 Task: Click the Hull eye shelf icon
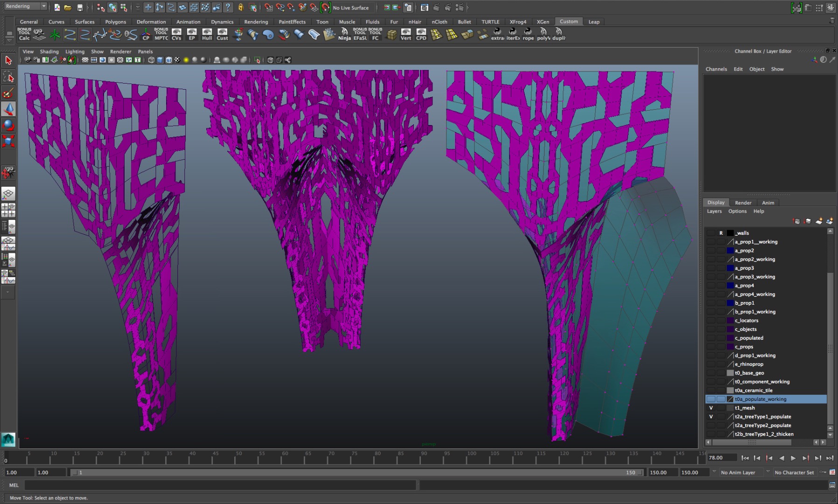[207, 34]
